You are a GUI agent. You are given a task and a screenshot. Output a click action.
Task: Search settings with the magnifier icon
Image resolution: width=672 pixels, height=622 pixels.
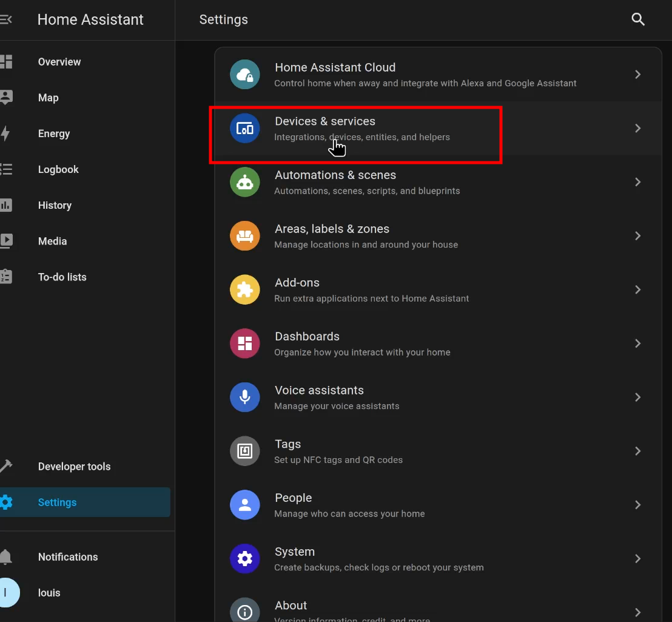point(637,19)
